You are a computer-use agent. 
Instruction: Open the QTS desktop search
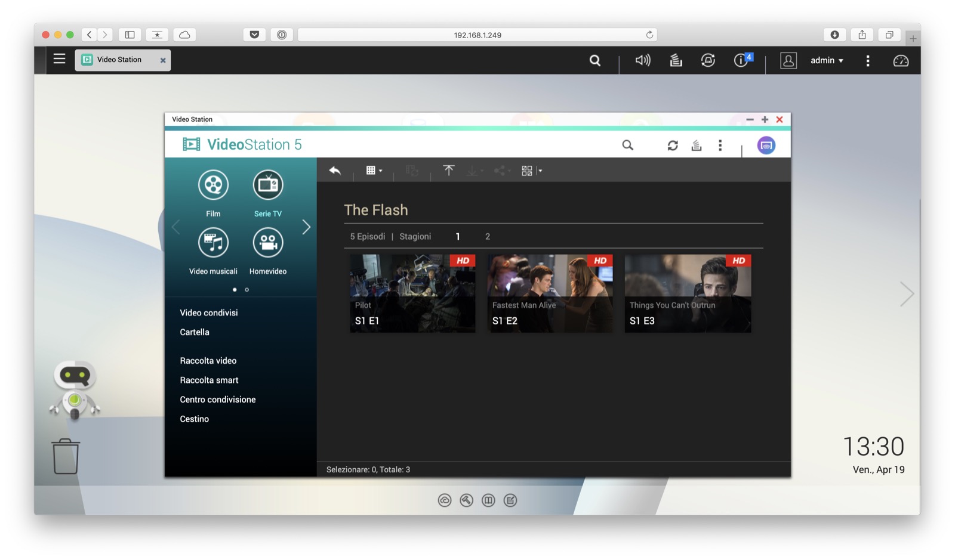click(595, 60)
